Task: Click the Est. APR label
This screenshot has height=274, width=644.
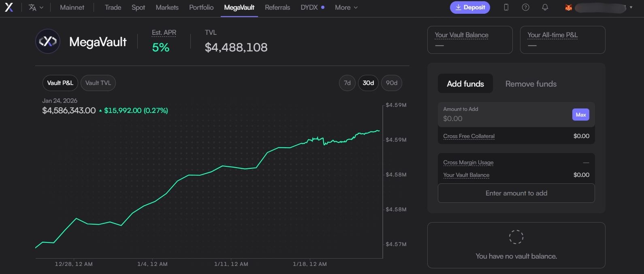Action: pos(164,32)
